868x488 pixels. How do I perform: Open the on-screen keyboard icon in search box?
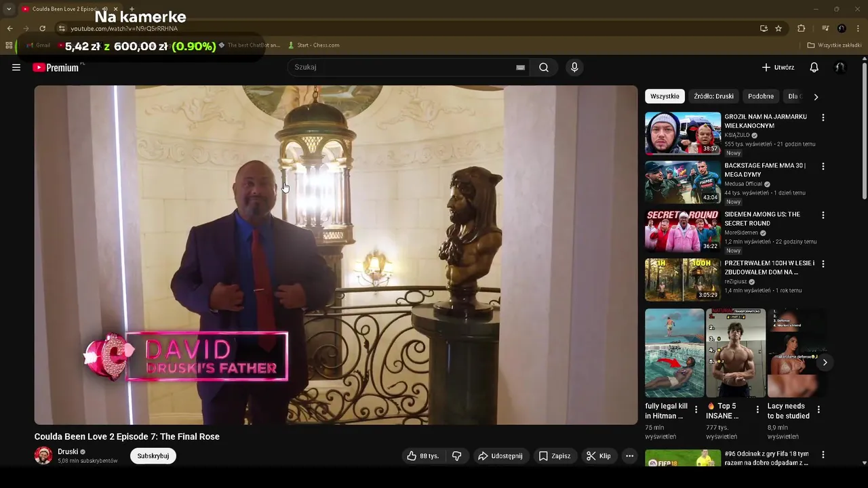pyautogui.click(x=520, y=67)
